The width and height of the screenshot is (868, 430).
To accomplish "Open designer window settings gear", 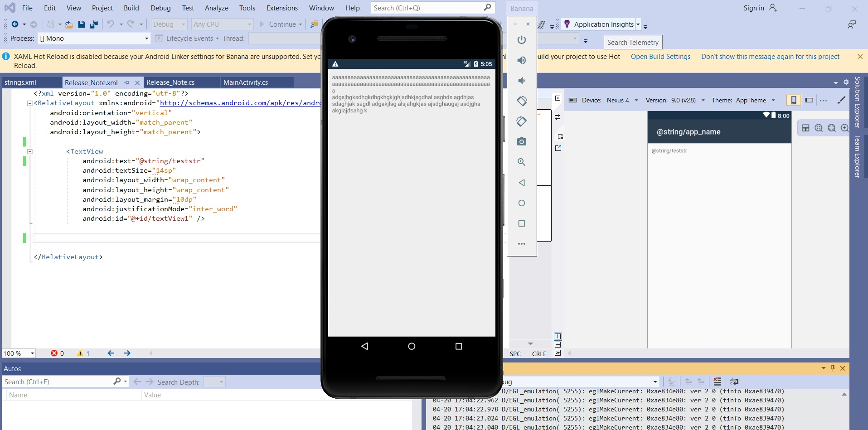I will (846, 82).
